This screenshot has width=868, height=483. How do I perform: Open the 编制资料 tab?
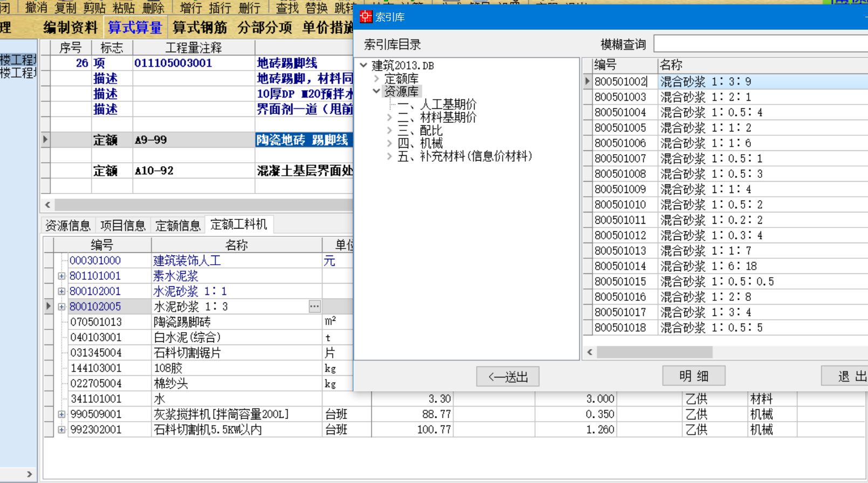click(70, 27)
